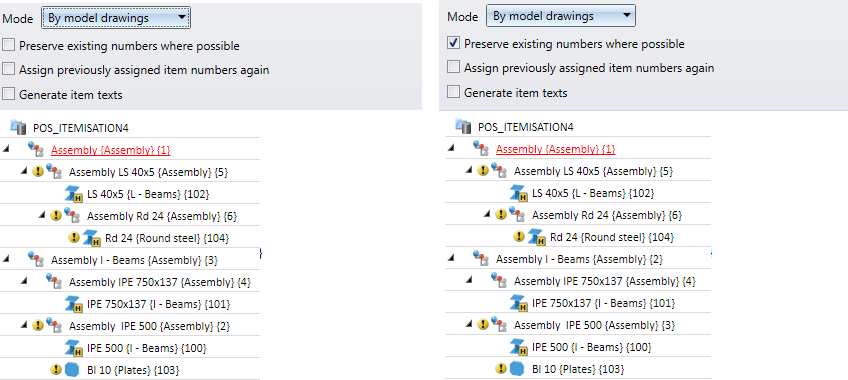Collapse Assembly Rd 24 {6} in right panel
Screen dimensions: 848x380
[487, 215]
